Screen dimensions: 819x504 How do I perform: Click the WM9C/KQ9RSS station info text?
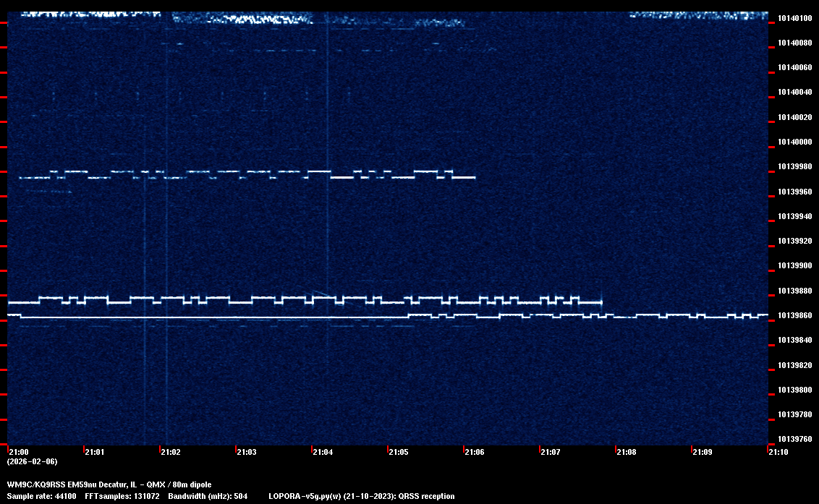109,484
